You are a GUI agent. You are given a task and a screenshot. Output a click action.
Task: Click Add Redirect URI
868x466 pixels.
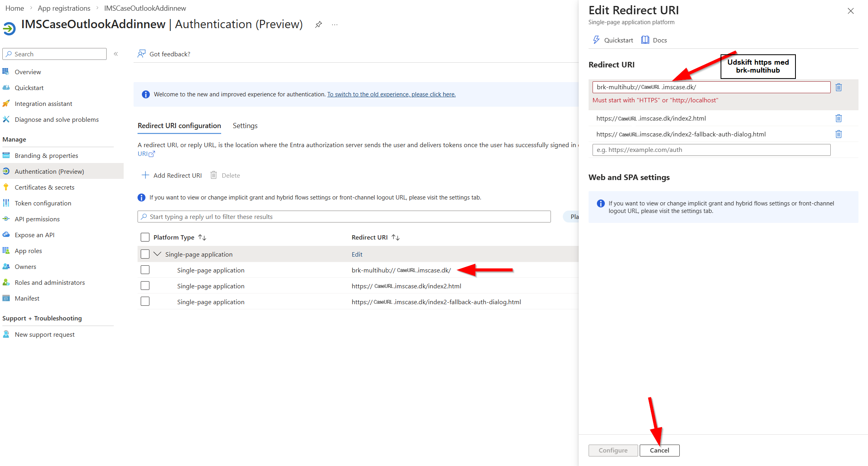coord(172,175)
